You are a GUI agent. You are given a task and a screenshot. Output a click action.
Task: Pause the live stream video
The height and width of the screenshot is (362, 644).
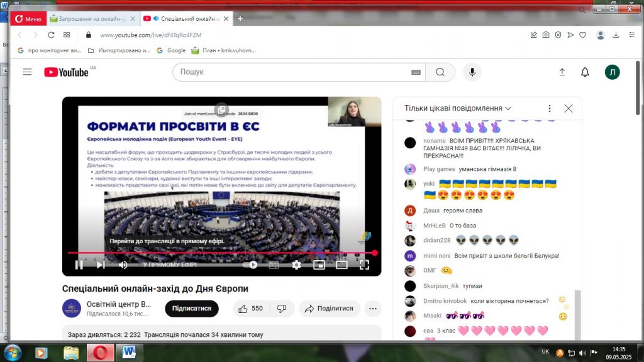tap(79, 265)
